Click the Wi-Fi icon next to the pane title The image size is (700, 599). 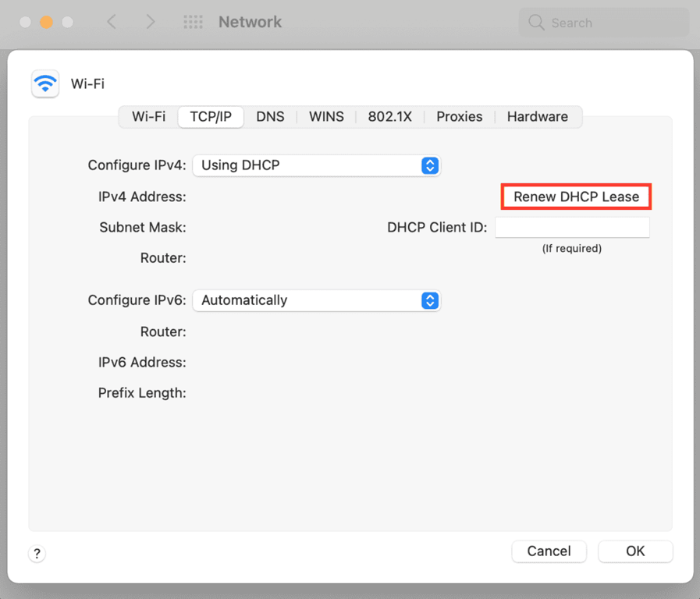pyautogui.click(x=45, y=83)
